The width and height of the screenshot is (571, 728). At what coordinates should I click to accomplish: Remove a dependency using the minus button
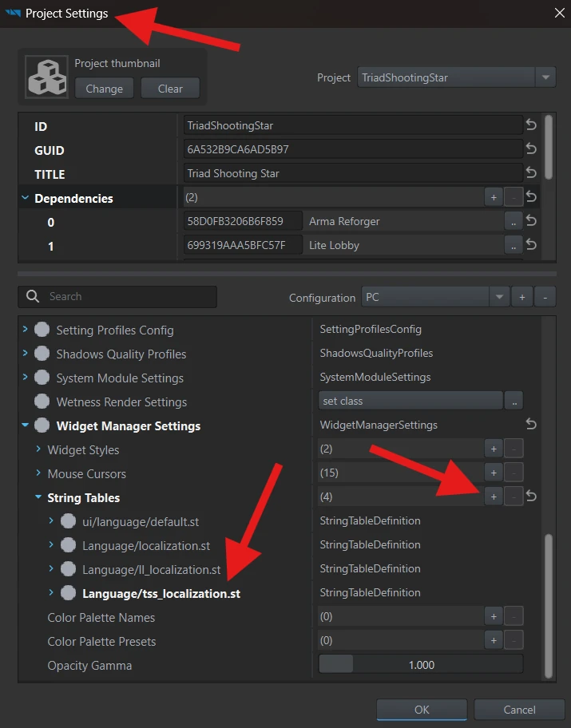[514, 197]
